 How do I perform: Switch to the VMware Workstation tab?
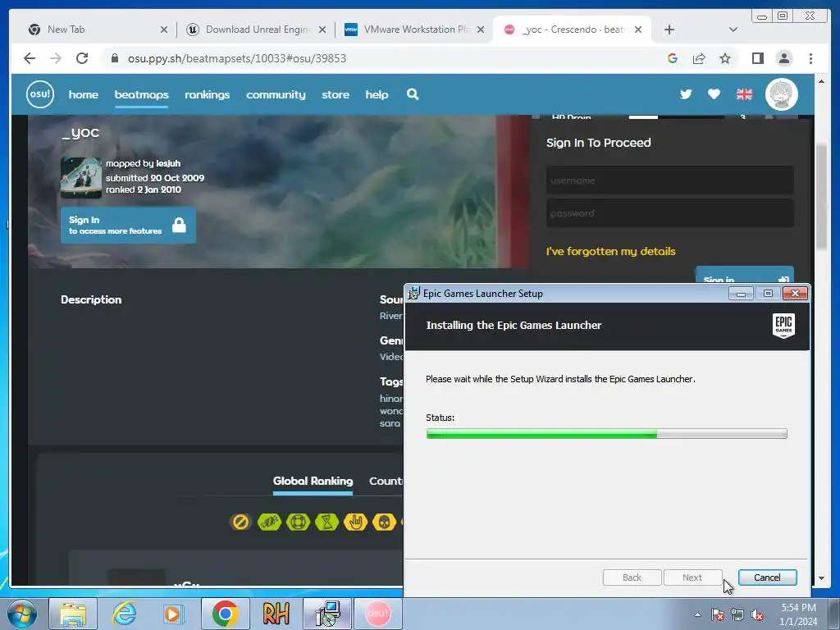point(413,30)
